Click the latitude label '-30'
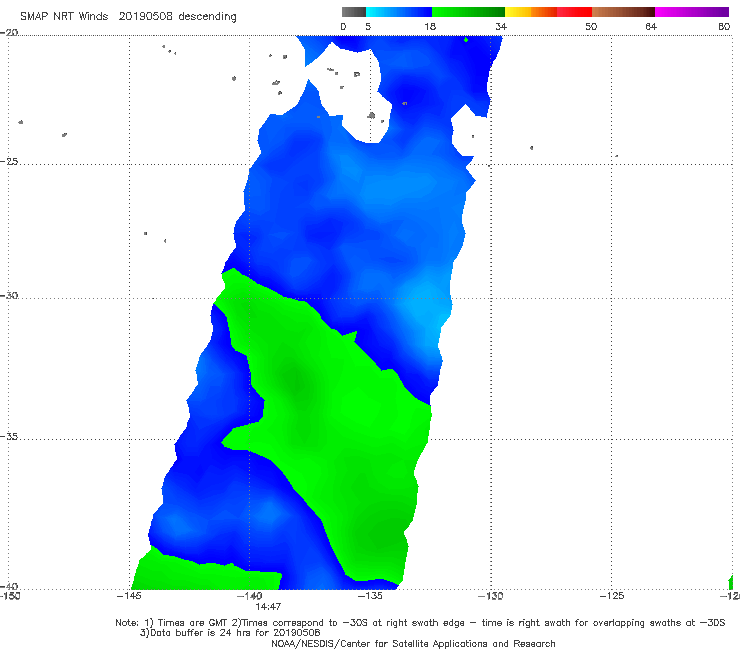This screenshot has height=650, width=740. [9, 295]
